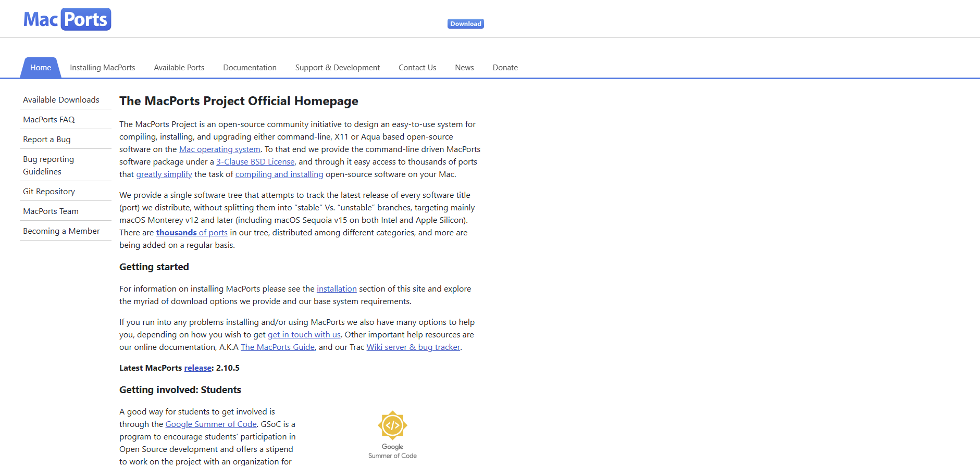
Task: View MacPorts Team sidebar link
Action: pos(66,211)
